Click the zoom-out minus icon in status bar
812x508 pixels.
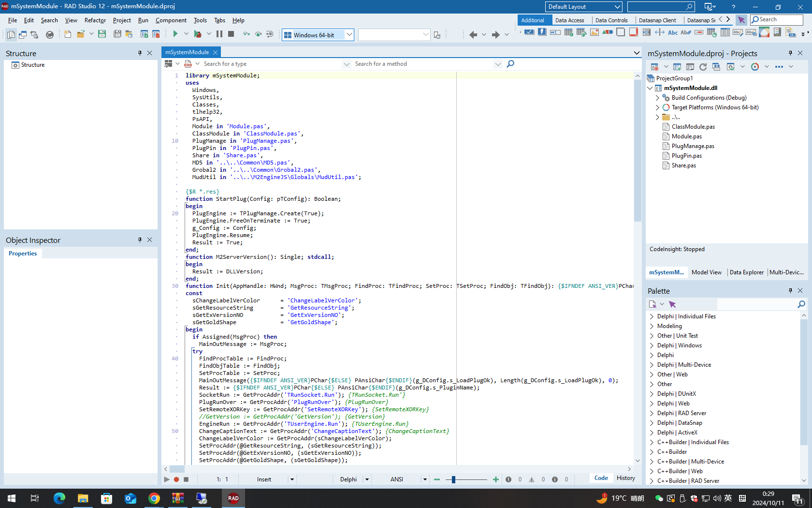pos(437,479)
